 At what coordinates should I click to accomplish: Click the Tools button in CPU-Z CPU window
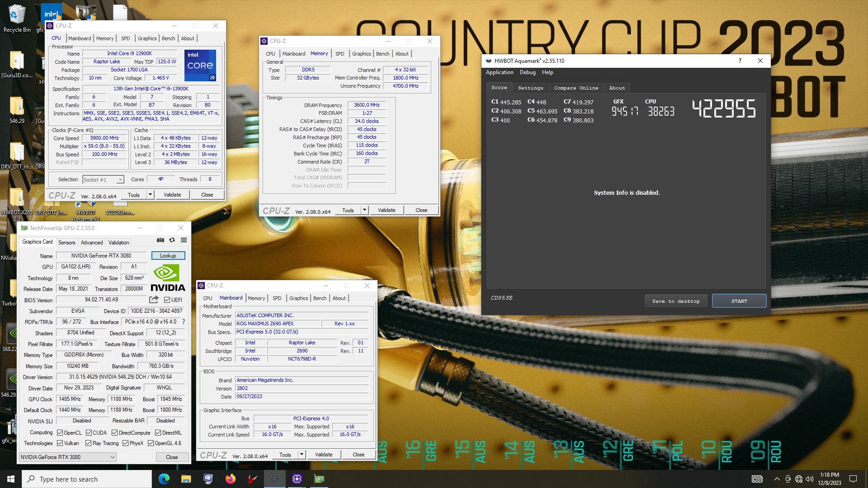(x=134, y=195)
